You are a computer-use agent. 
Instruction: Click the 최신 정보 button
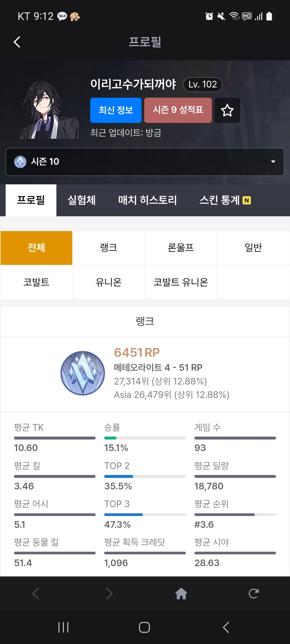point(116,110)
